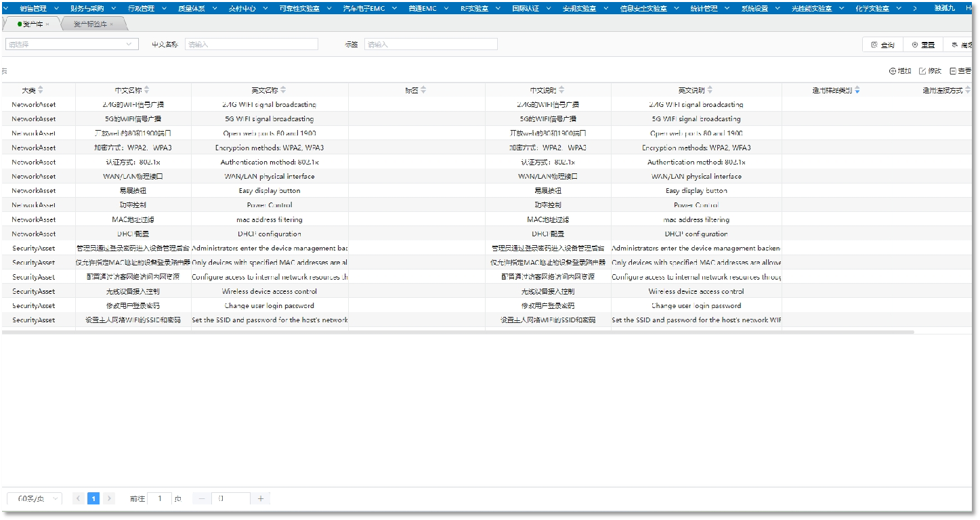The height and width of the screenshot is (520, 980).
Task: Click the 重置 reset button
Action: [x=922, y=45]
